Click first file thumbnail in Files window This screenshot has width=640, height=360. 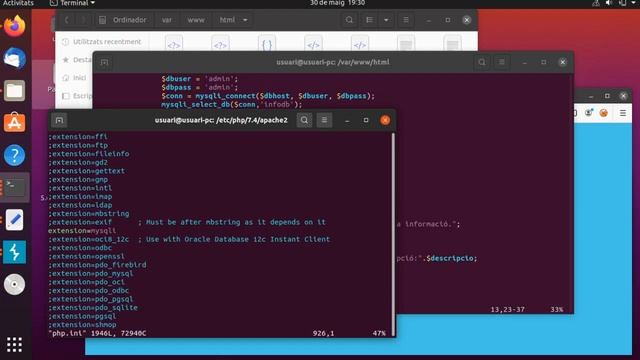(174, 44)
